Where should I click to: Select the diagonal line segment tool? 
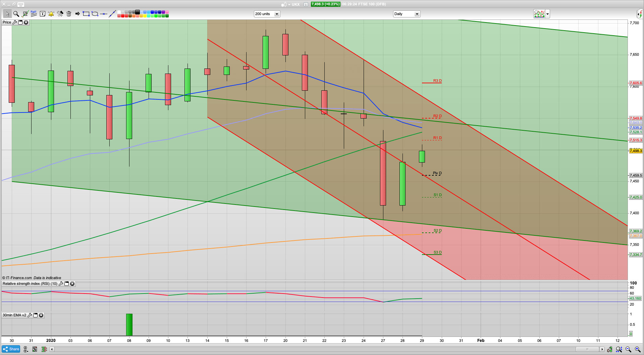[x=112, y=14]
